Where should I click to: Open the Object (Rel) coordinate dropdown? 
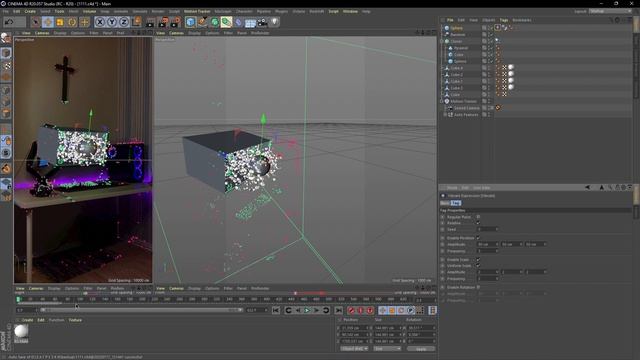pyautogui.click(x=354, y=349)
